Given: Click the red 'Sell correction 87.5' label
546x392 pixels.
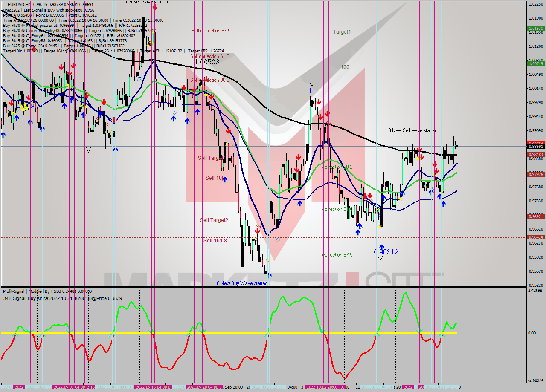Looking at the screenshot, I should pyautogui.click(x=211, y=31).
